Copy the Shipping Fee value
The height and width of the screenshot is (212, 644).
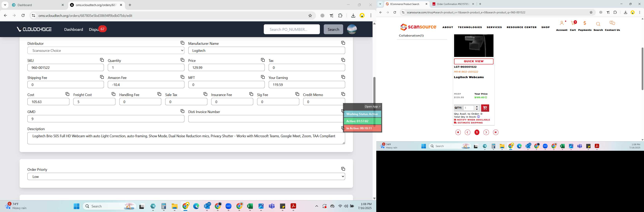tap(102, 77)
